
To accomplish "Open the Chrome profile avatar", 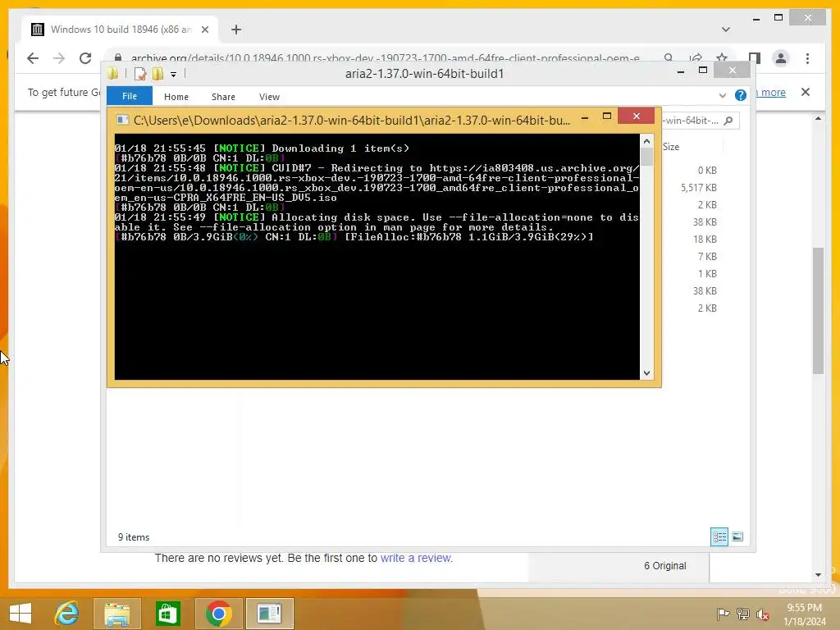I will coord(781,58).
